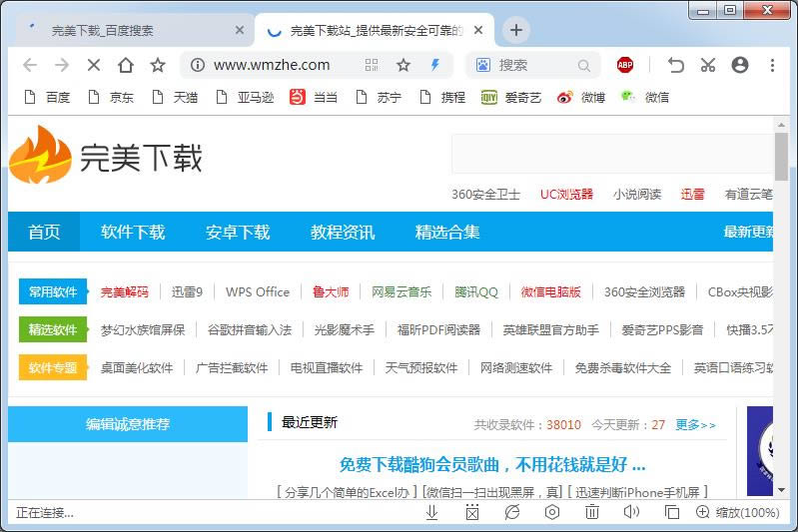
Task: Open the 亚马逊 bookmark
Action: [x=245, y=97]
